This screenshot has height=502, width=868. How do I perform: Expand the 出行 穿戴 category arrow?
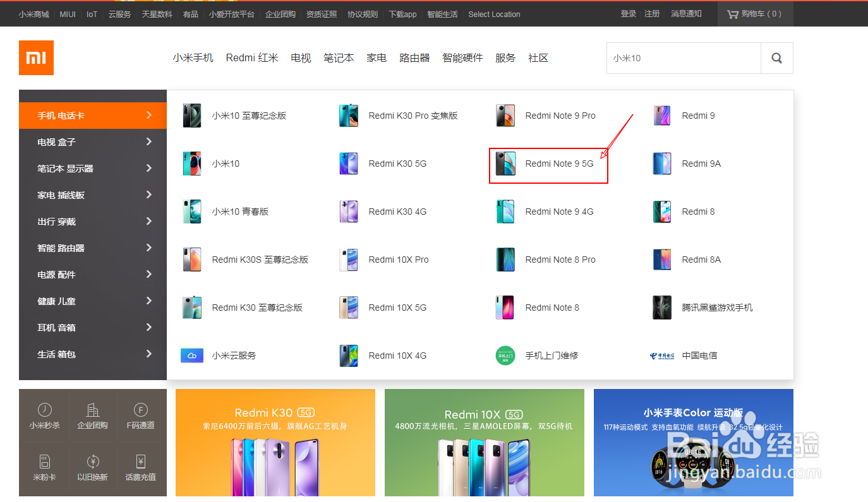[149, 221]
